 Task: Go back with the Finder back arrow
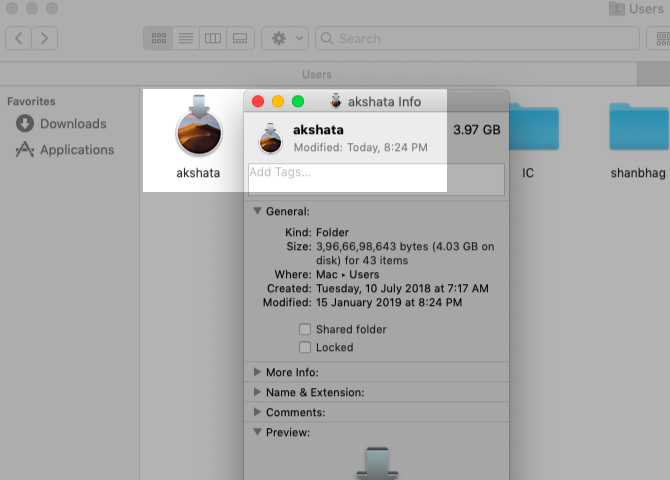click(x=18, y=38)
